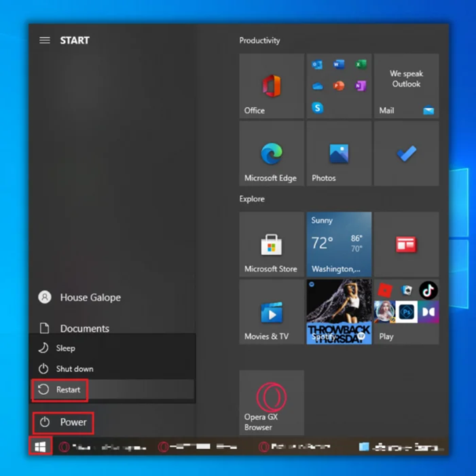Launch Excel from the Office apps folder tile
The height and width of the screenshot is (476, 476).
pos(361,65)
